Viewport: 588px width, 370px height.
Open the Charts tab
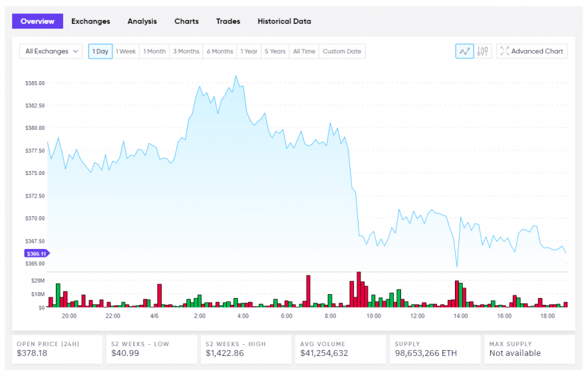(186, 21)
